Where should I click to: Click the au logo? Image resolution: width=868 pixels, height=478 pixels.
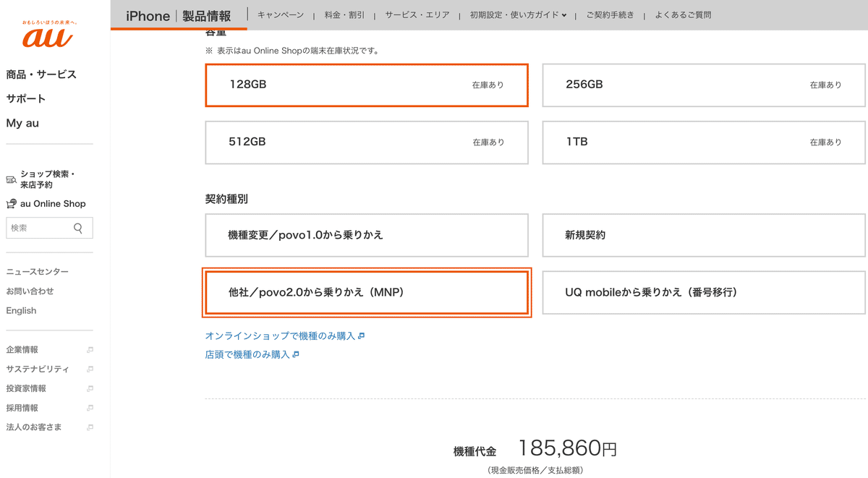pos(48,34)
